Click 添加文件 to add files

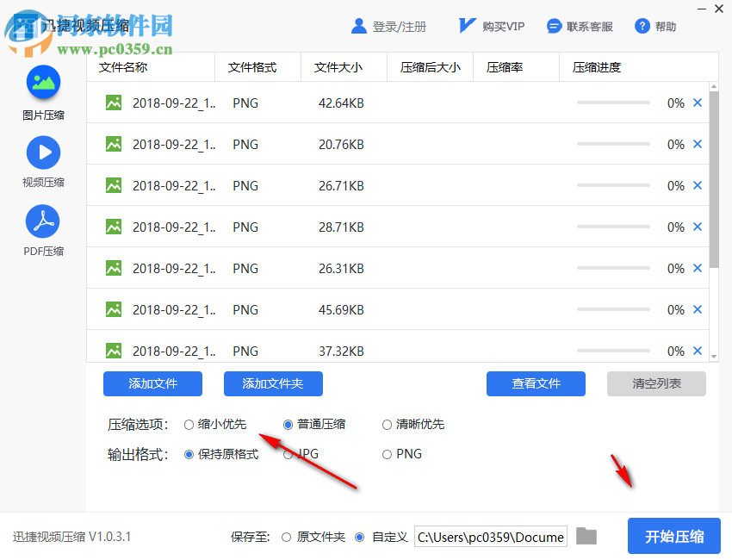152,383
